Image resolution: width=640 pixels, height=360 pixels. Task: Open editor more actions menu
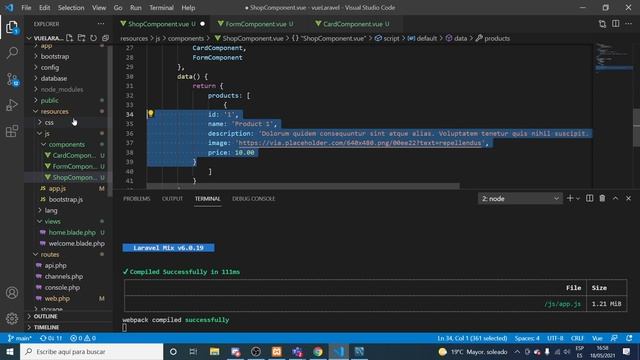pyautogui.click(x=628, y=24)
